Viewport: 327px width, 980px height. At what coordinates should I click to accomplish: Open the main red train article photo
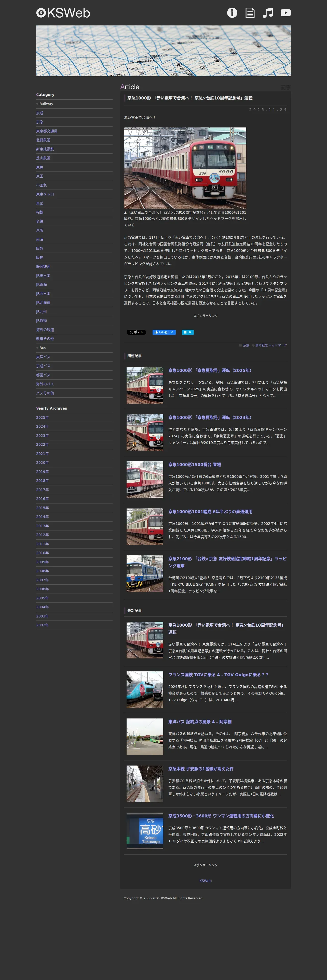coord(185,168)
